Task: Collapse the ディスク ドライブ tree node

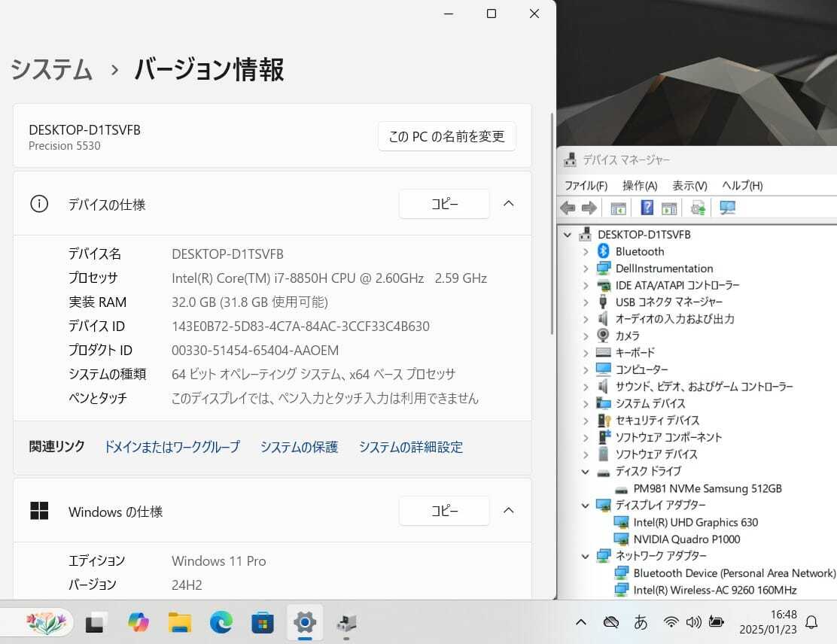Action: click(x=586, y=472)
